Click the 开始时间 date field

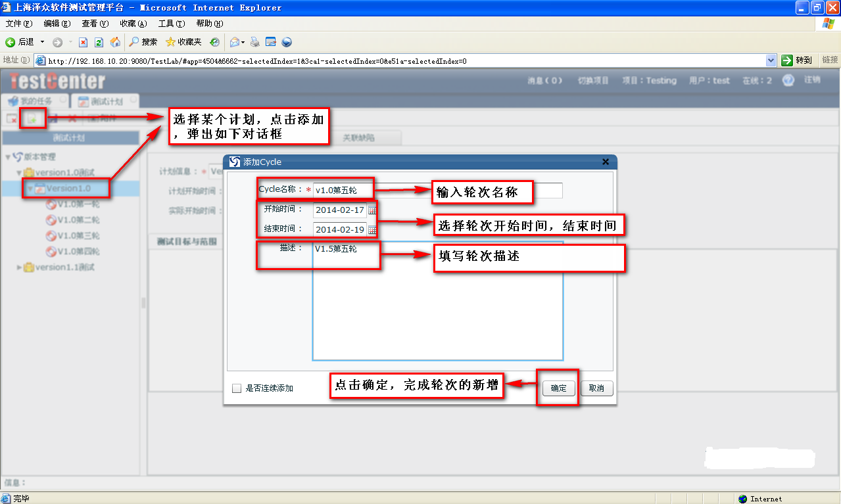tap(340, 210)
